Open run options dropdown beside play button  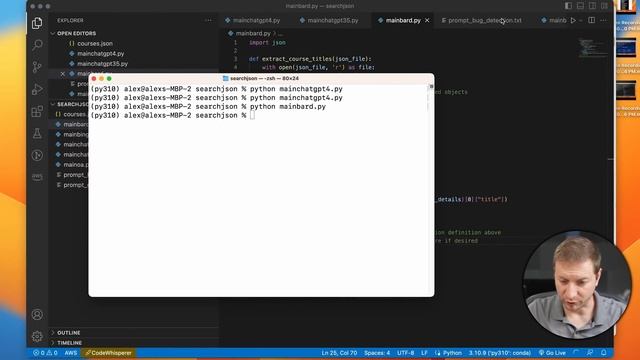[581, 20]
